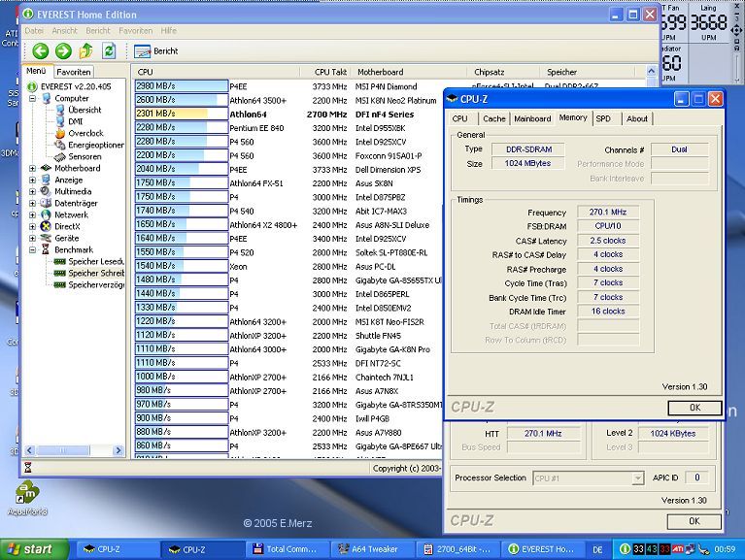Switch to About tab in CPU-Z
This screenshot has width=745, height=560.
point(636,118)
